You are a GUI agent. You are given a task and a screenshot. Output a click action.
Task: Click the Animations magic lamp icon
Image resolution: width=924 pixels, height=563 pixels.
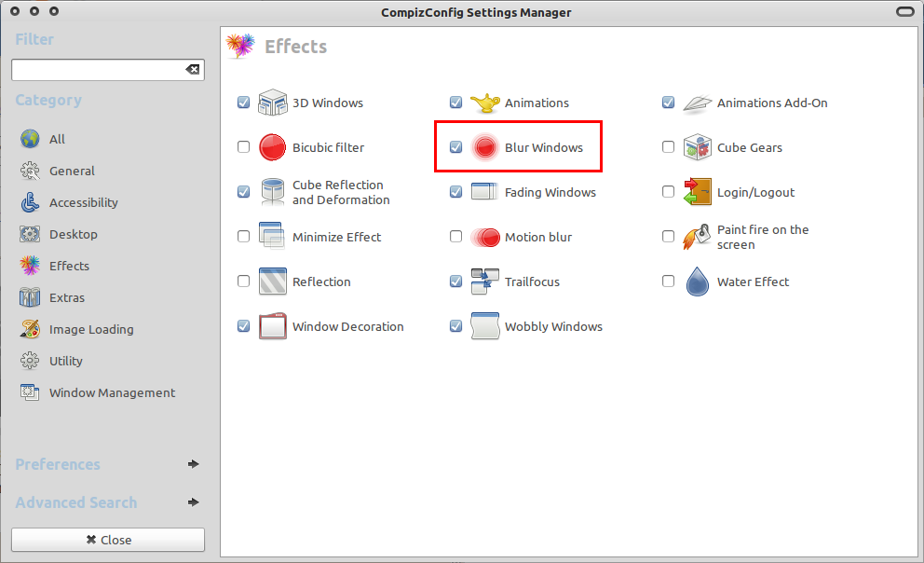tap(484, 103)
